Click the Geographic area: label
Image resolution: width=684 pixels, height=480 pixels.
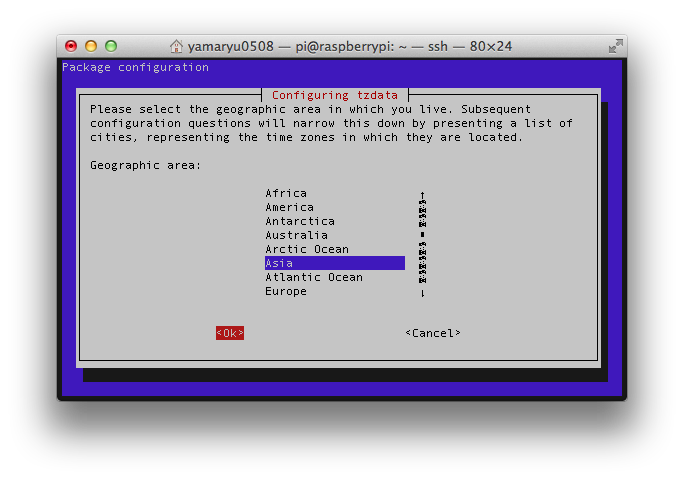click(145, 165)
